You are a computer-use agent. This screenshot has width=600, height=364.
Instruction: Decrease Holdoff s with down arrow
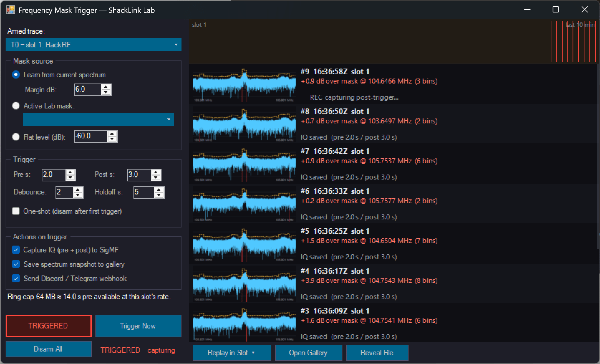pyautogui.click(x=159, y=195)
